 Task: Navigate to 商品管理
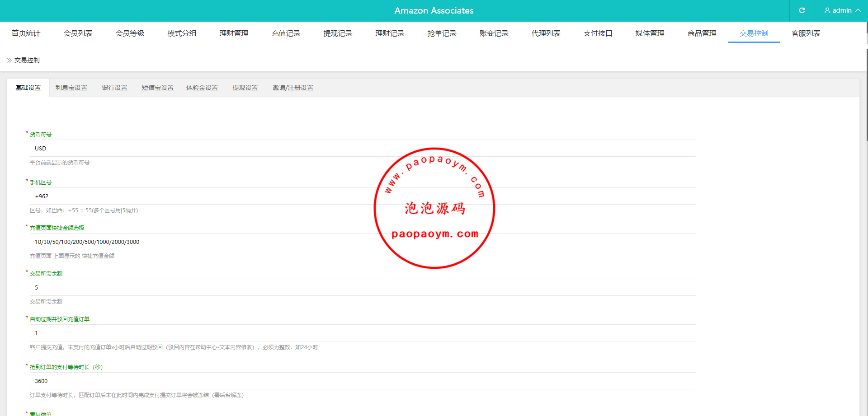coord(702,33)
